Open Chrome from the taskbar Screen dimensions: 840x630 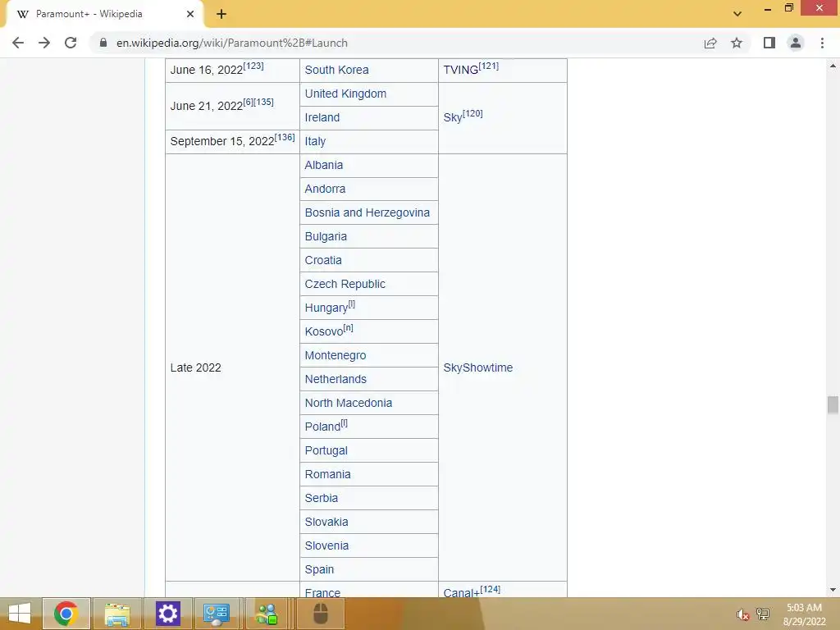pyautogui.click(x=66, y=614)
